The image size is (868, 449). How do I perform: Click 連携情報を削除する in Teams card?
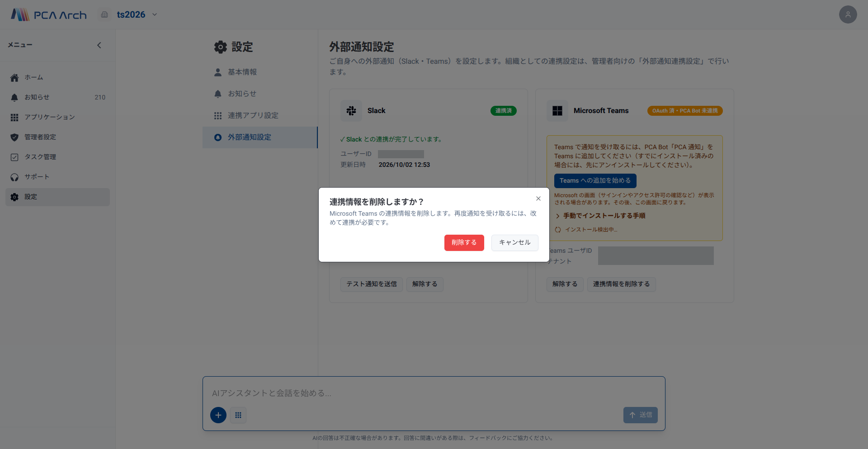[621, 284]
